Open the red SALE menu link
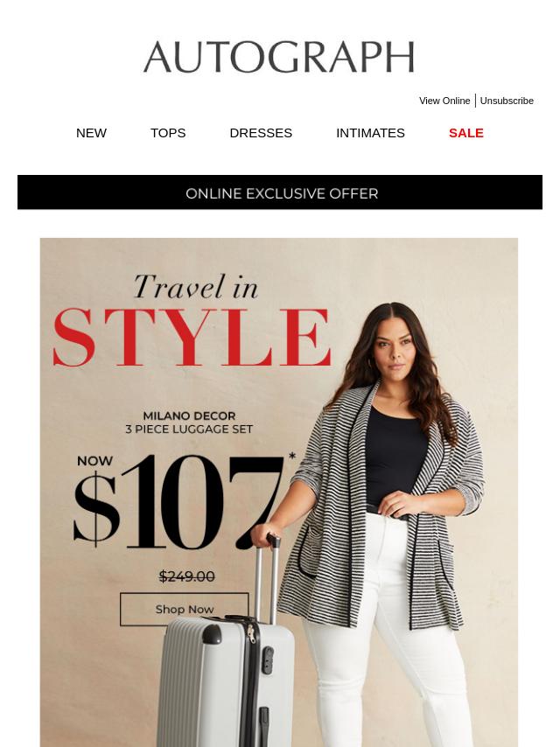Screen dimensions: 560x747 coord(466,133)
